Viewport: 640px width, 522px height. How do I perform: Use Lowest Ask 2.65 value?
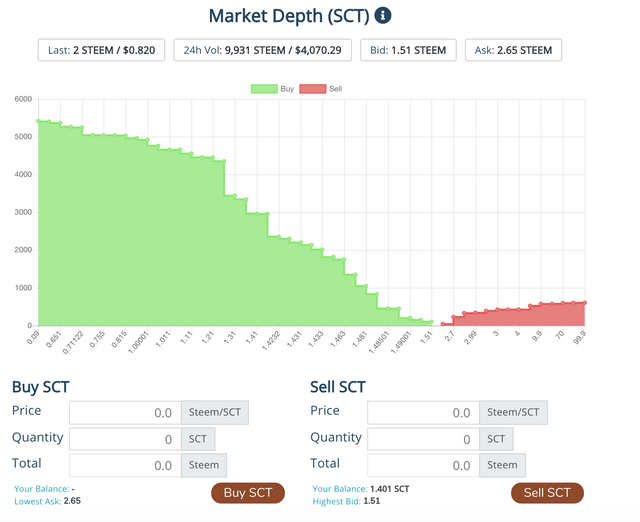72,501
